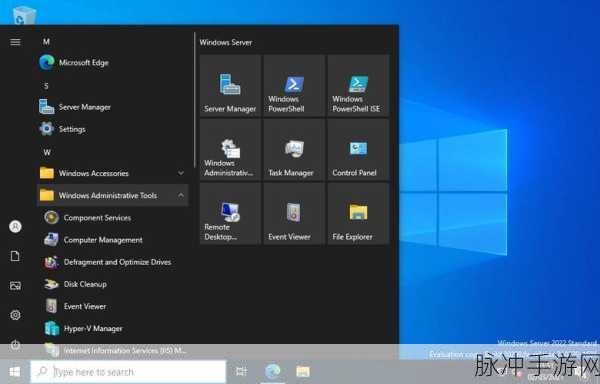Open Component Services in the app list
This screenshot has width=600, height=384.
tap(113, 218)
